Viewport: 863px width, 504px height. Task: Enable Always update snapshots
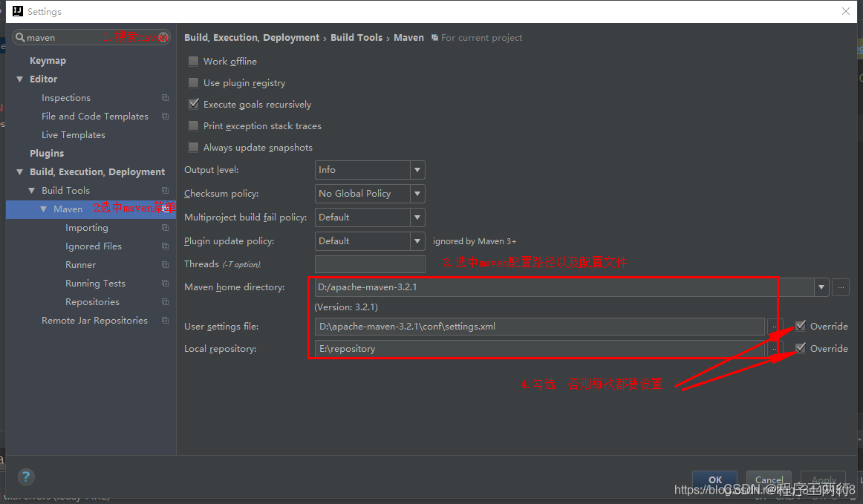193,147
